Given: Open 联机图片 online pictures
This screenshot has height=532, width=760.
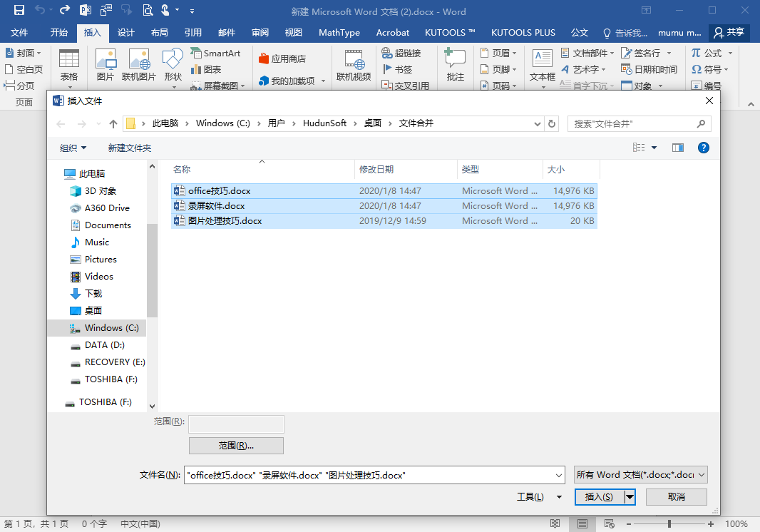Looking at the screenshot, I should pos(138,66).
